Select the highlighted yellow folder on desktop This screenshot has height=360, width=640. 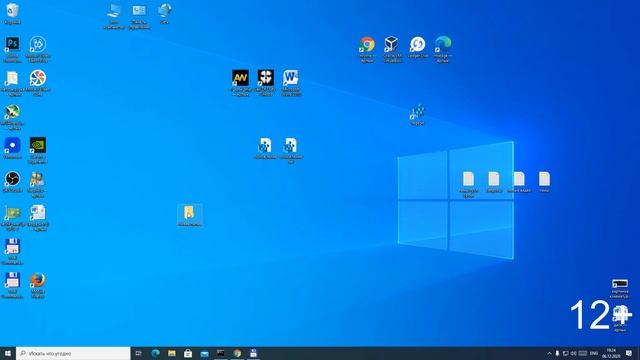click(189, 215)
